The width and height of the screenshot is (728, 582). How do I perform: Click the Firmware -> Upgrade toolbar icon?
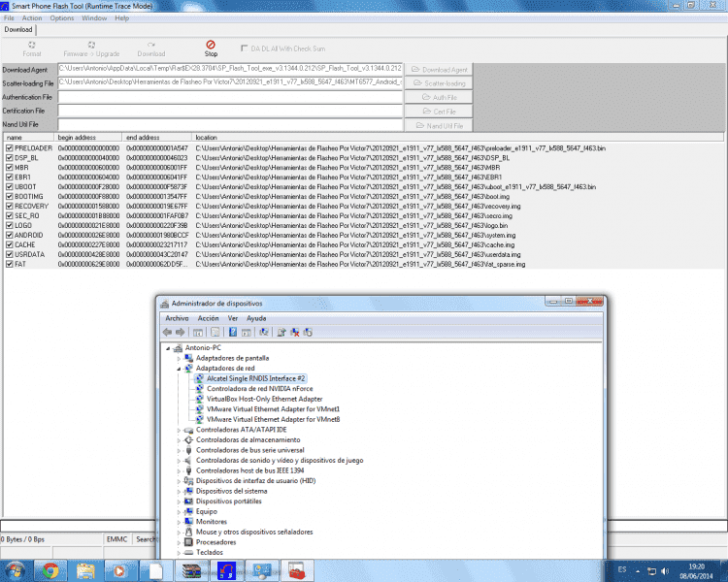[91, 45]
